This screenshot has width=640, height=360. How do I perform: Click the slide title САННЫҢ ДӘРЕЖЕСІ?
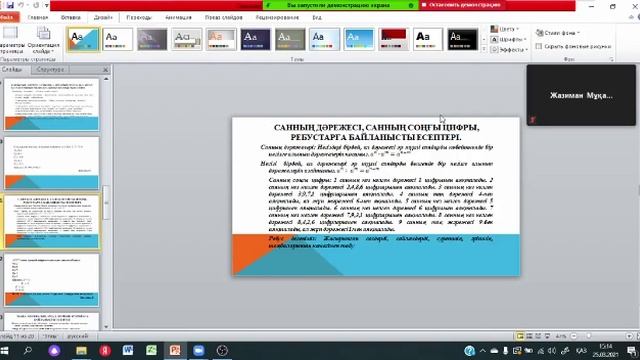click(376, 132)
